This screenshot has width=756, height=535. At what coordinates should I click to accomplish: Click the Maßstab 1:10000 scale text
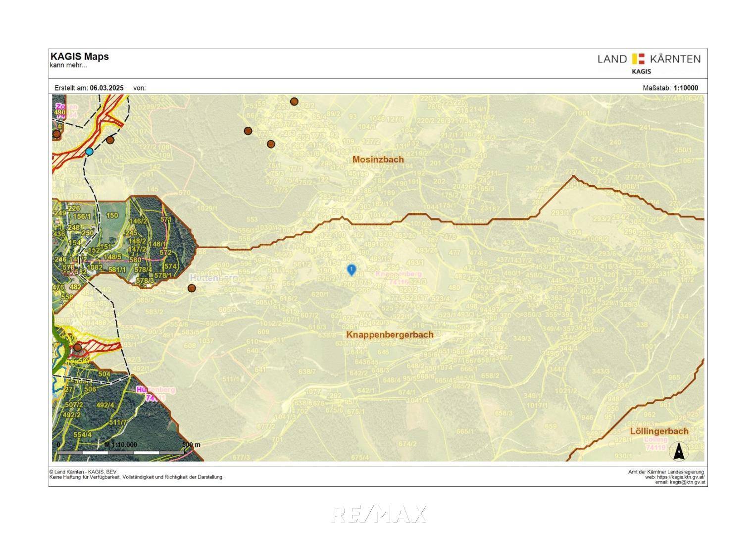pyautogui.click(x=670, y=88)
